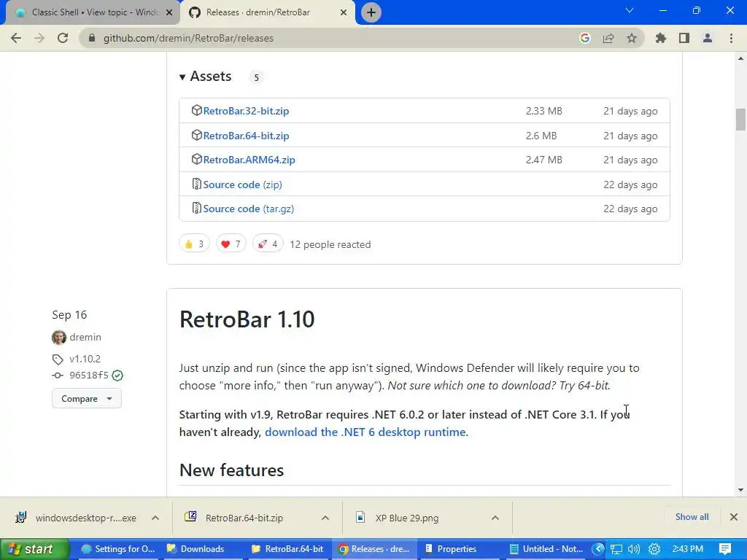The width and height of the screenshot is (747, 560).
Task: Click the address bar URL
Action: pos(188,38)
